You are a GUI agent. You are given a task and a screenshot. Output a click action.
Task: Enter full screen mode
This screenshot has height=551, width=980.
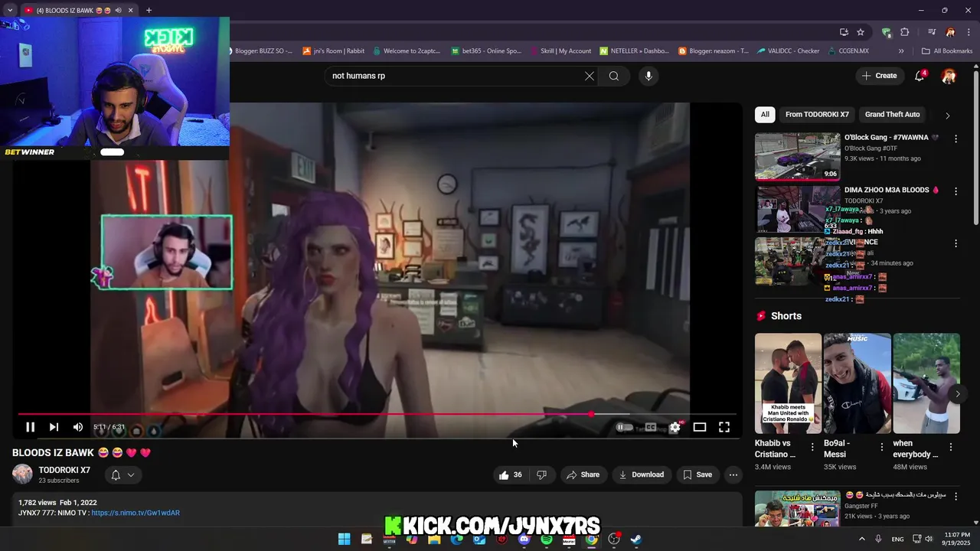click(x=724, y=427)
